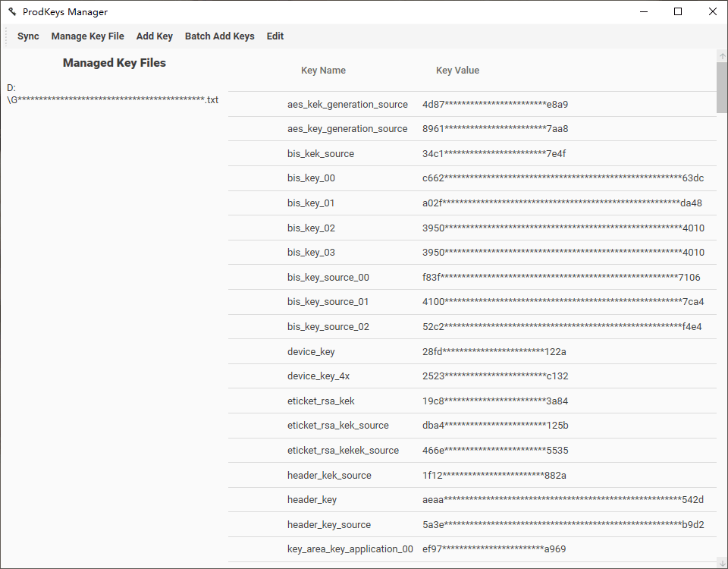Select the bis_kek_source key row

point(321,154)
